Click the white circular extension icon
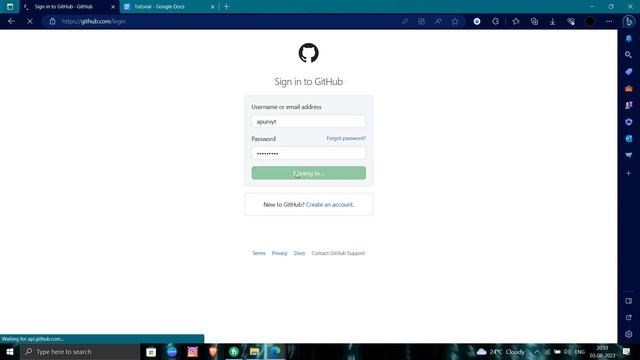640x360 pixels. [x=477, y=21]
